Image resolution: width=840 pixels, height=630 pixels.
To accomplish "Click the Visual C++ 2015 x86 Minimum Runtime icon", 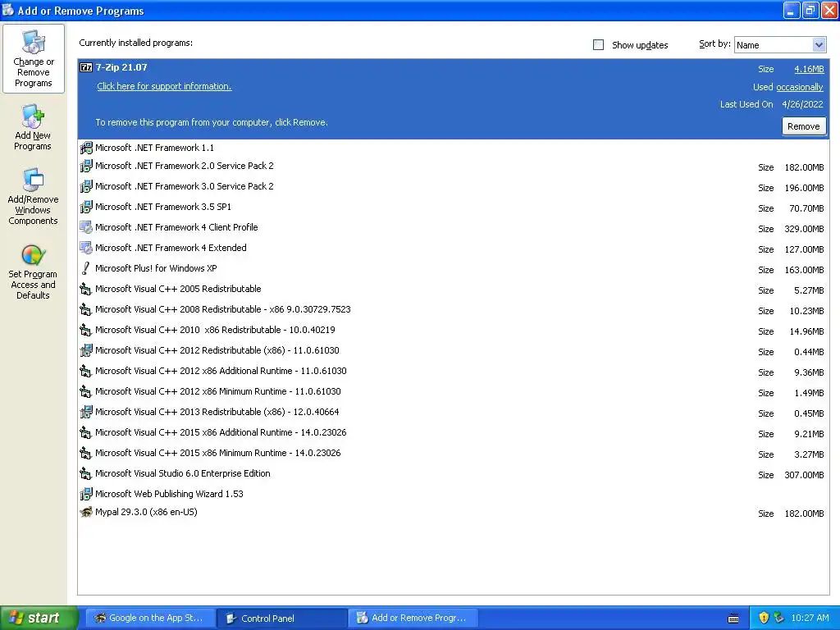I will tap(85, 453).
